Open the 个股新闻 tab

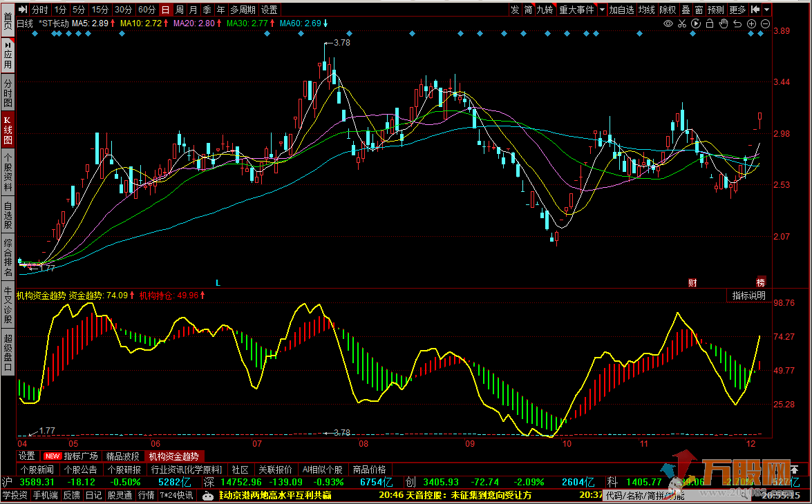point(37,470)
